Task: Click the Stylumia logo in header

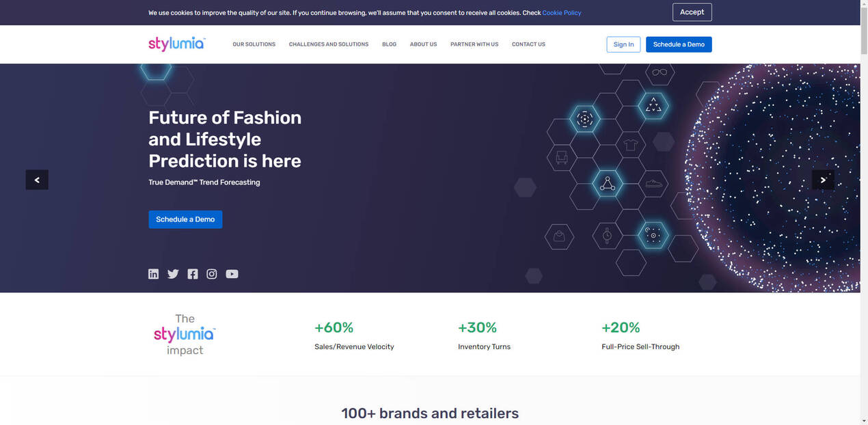Action: (x=176, y=44)
